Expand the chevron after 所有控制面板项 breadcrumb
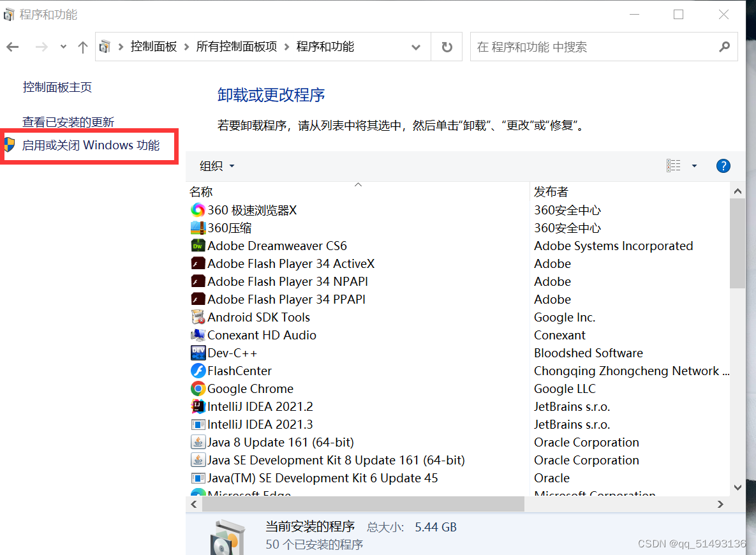 tap(287, 47)
